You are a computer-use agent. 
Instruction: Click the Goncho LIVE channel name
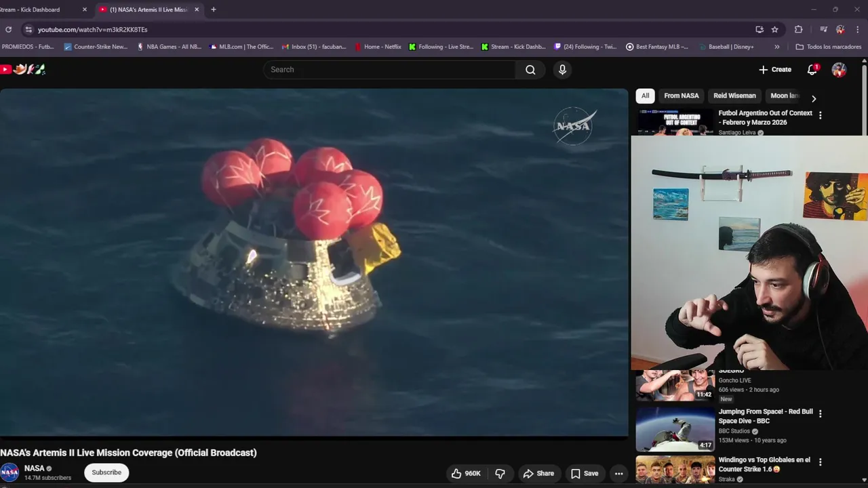click(734, 380)
